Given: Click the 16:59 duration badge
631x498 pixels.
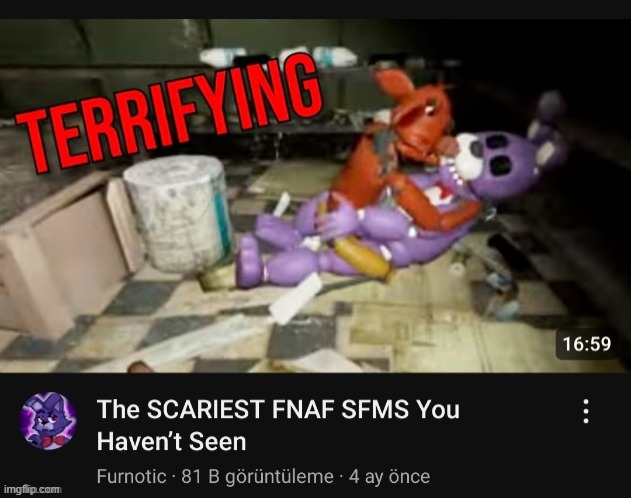Looking at the screenshot, I should click(x=586, y=344).
